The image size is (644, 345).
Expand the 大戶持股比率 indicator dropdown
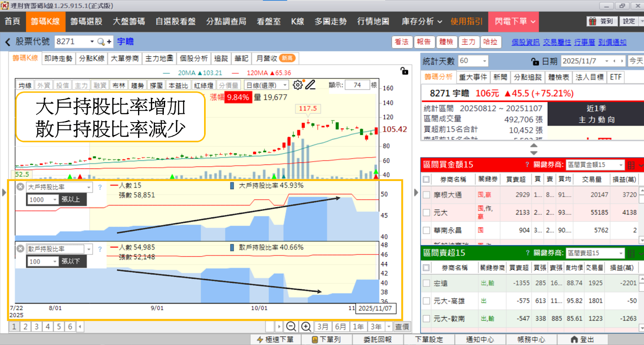tap(89, 187)
